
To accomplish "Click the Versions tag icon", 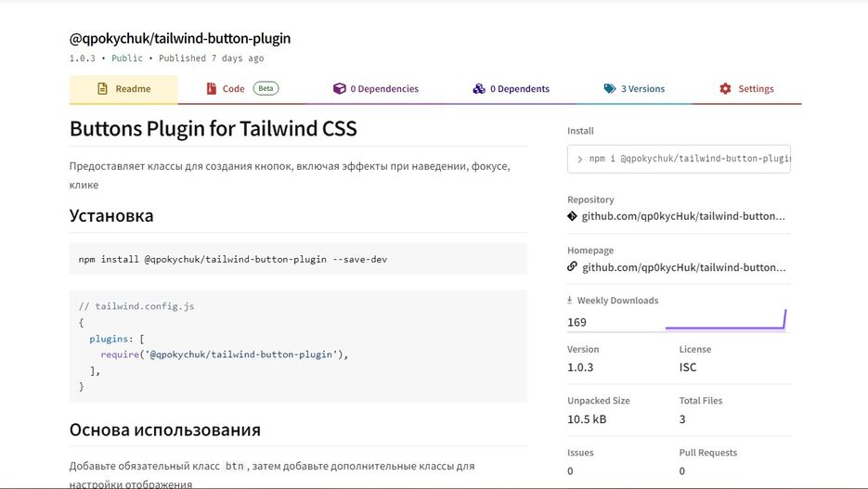I will [x=610, y=88].
